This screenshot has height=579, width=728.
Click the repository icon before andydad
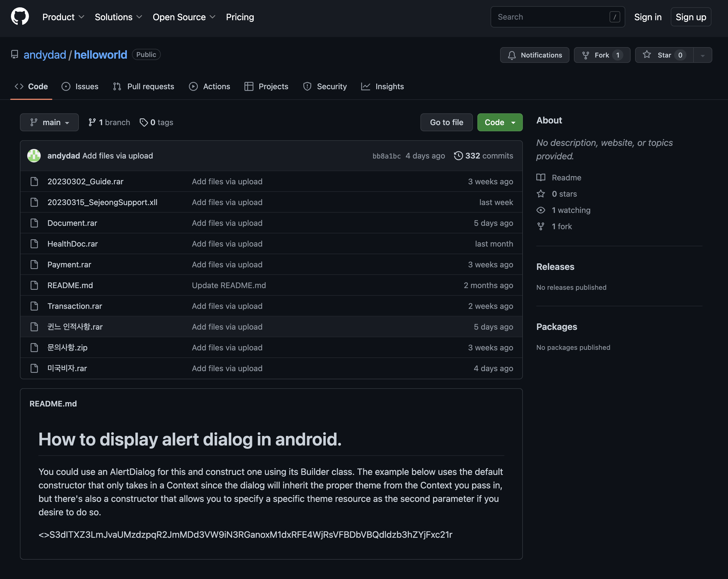tap(15, 54)
